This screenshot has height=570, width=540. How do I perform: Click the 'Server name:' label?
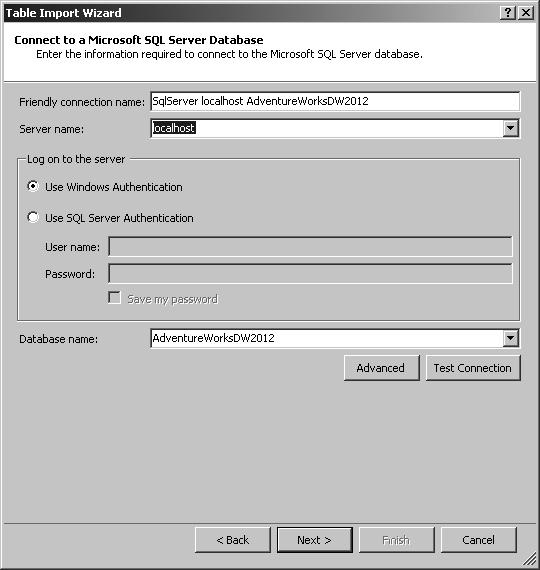(51, 129)
